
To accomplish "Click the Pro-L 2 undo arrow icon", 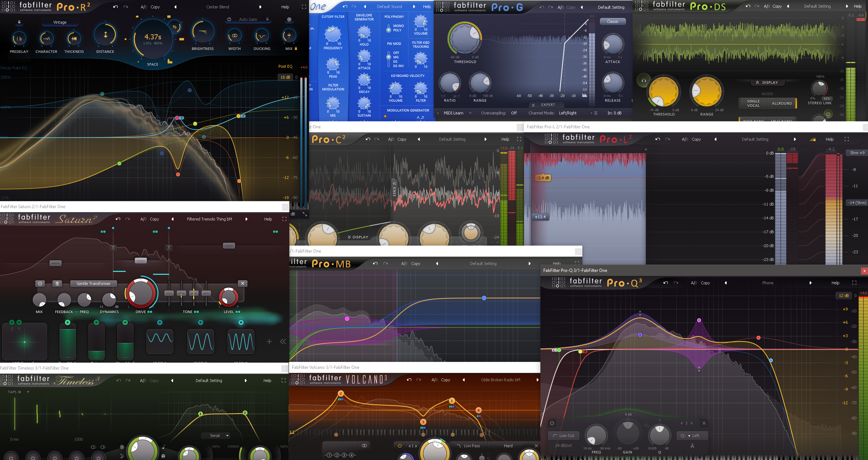I will click(x=657, y=139).
